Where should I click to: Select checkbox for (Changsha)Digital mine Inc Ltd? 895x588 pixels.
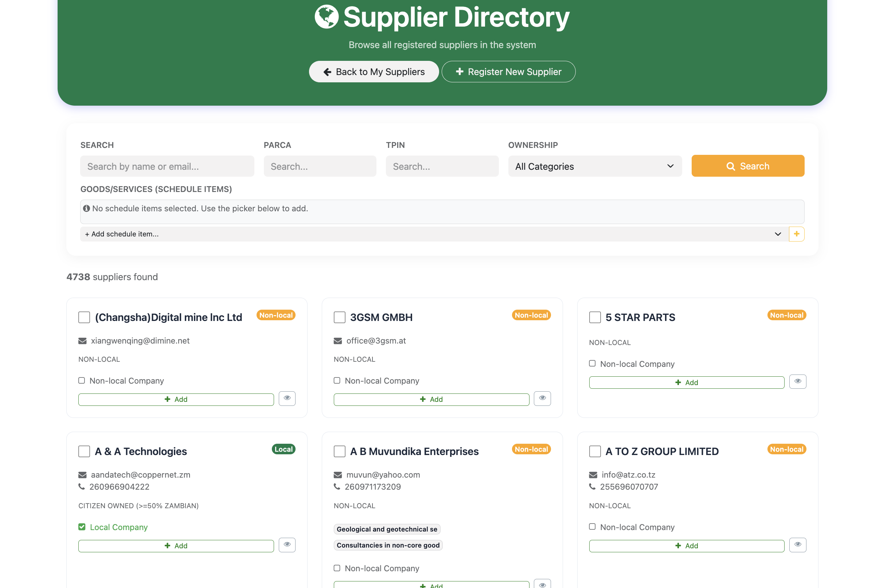[x=84, y=317]
